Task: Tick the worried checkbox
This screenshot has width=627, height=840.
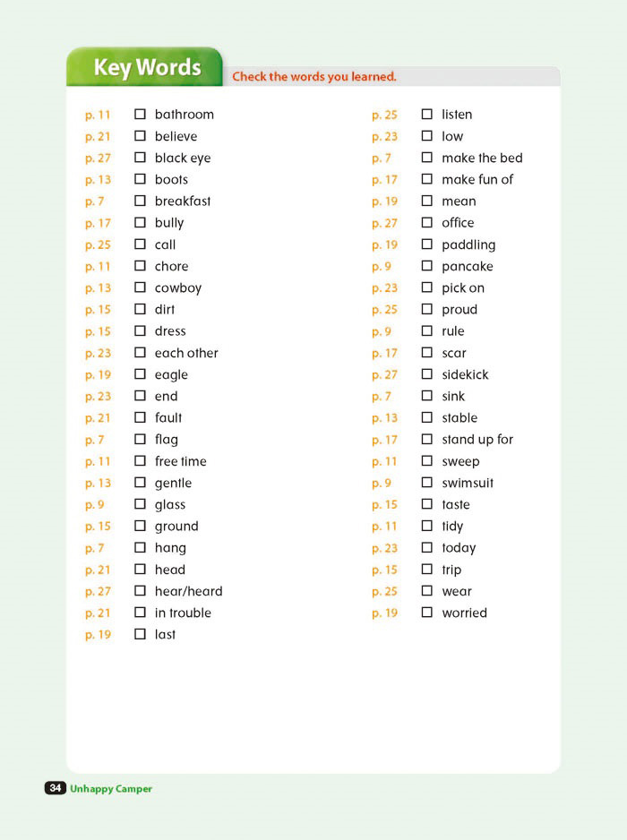Action: 426,612
